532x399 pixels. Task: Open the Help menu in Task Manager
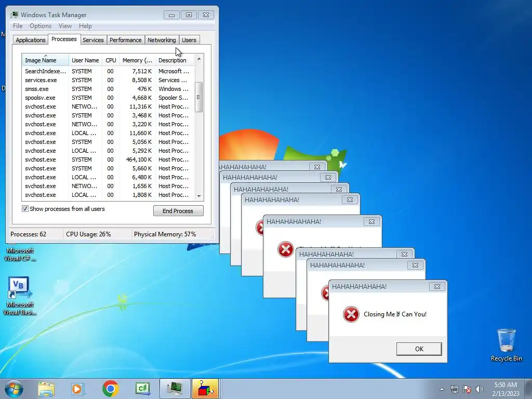[x=85, y=26]
